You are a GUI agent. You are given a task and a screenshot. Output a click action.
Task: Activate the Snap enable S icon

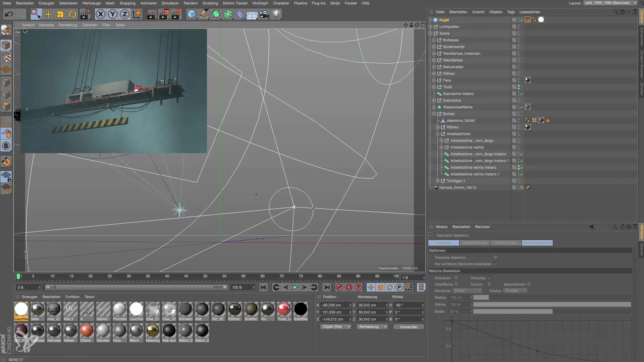(6, 146)
